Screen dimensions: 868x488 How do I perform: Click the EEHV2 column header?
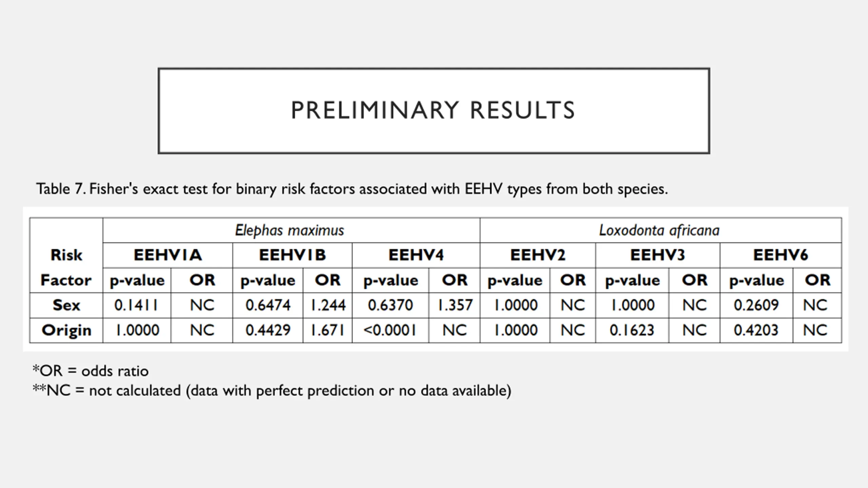point(538,255)
